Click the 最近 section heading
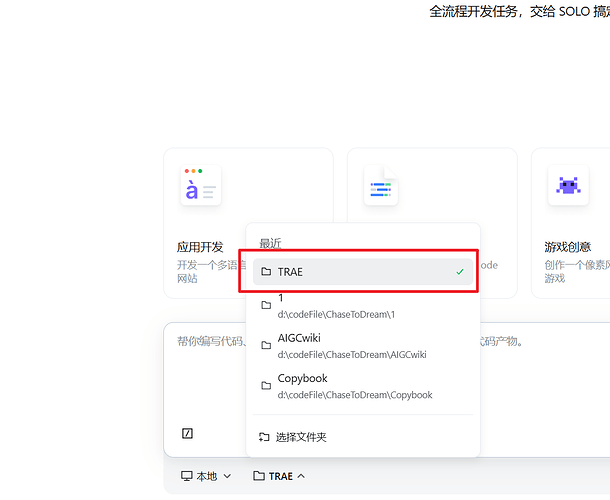Viewport: 610px width, 500px height. [x=270, y=244]
